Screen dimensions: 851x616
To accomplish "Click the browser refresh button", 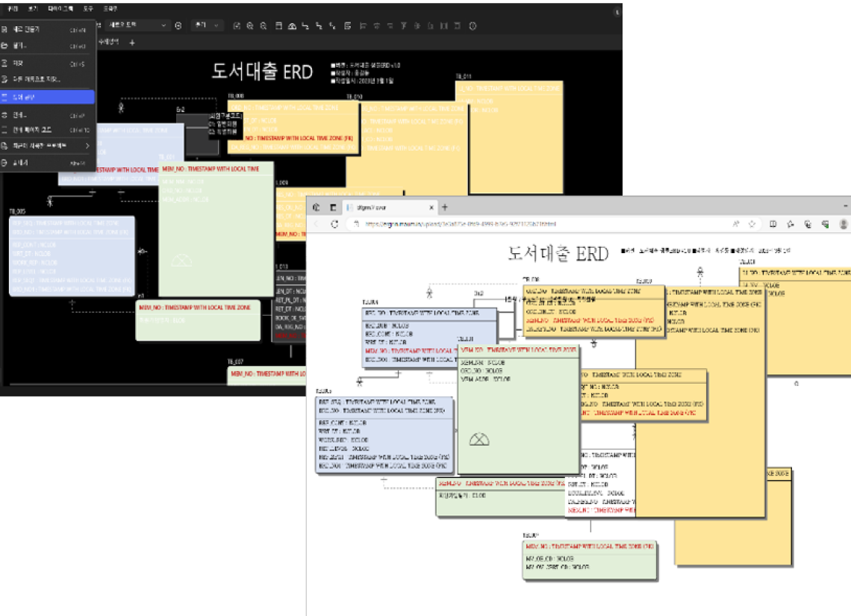I will point(334,223).
